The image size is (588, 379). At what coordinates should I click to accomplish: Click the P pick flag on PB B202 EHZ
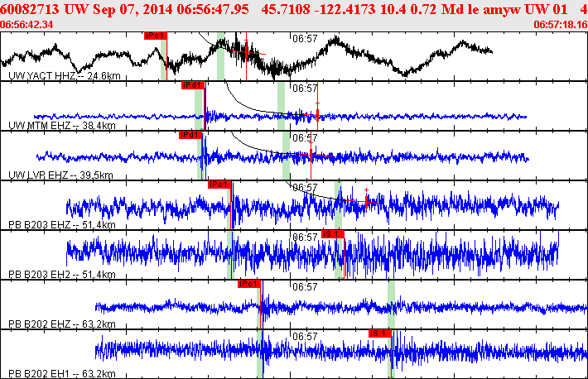(x=248, y=284)
